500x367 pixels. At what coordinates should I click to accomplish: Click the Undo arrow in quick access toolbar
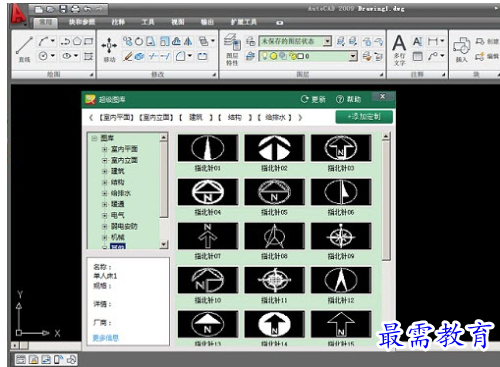[x=88, y=9]
